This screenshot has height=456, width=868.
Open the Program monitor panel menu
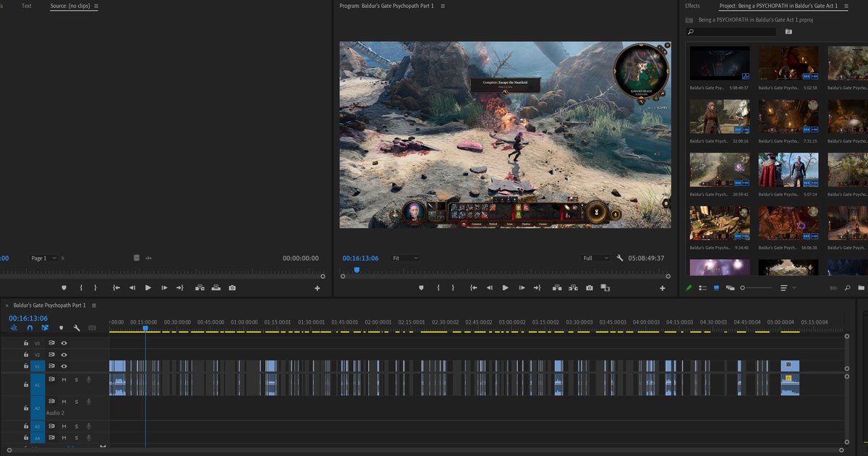click(x=443, y=6)
